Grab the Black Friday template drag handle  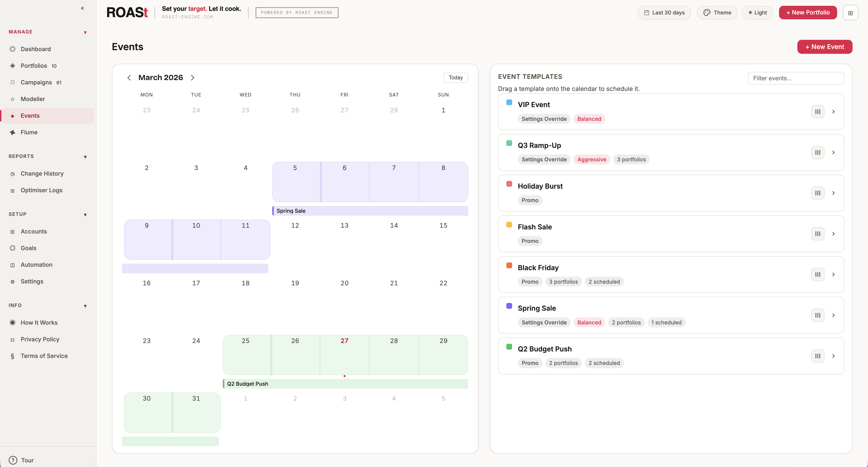tap(817, 274)
